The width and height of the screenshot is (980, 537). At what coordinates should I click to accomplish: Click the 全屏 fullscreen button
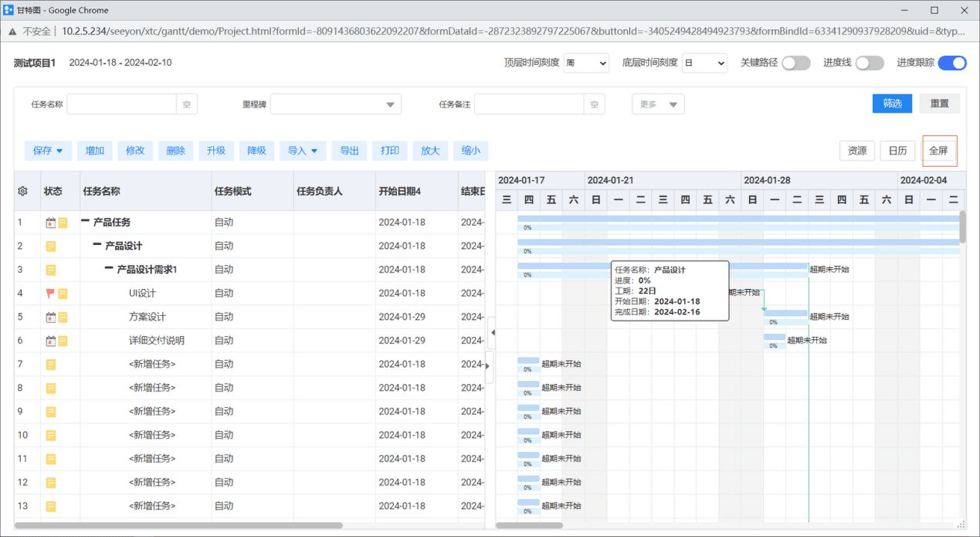tap(939, 151)
